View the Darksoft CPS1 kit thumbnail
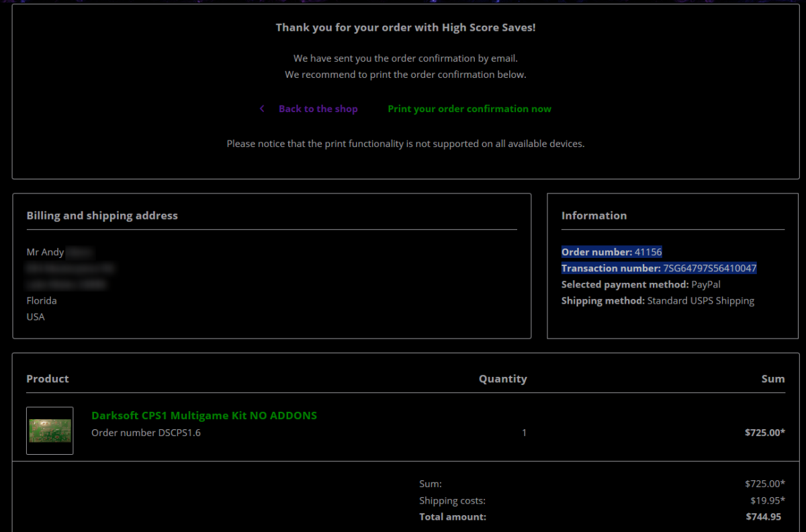 (50, 431)
